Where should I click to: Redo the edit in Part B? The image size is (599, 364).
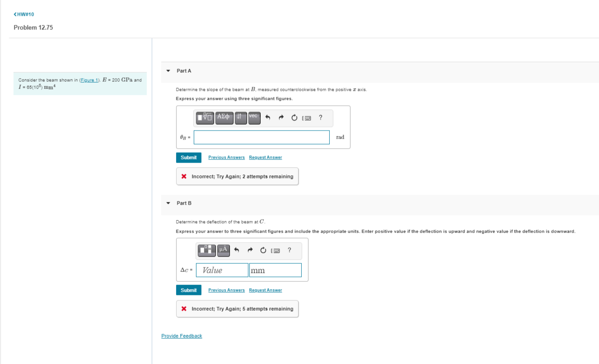[x=249, y=250]
